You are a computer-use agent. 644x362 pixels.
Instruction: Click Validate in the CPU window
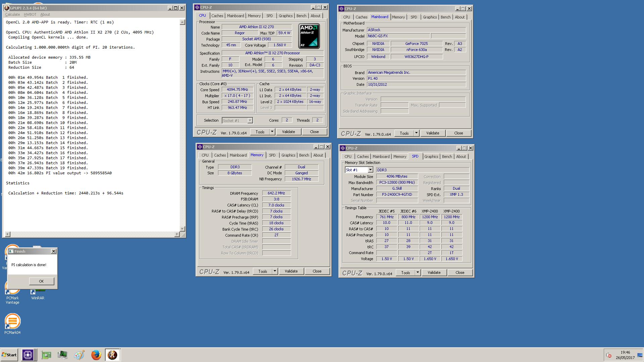(x=288, y=132)
